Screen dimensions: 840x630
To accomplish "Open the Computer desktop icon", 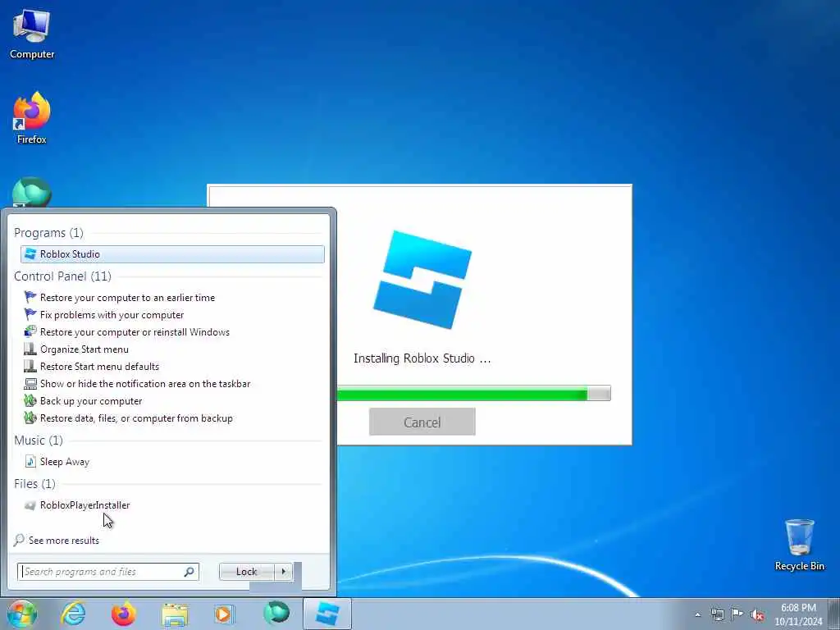I will tap(32, 34).
